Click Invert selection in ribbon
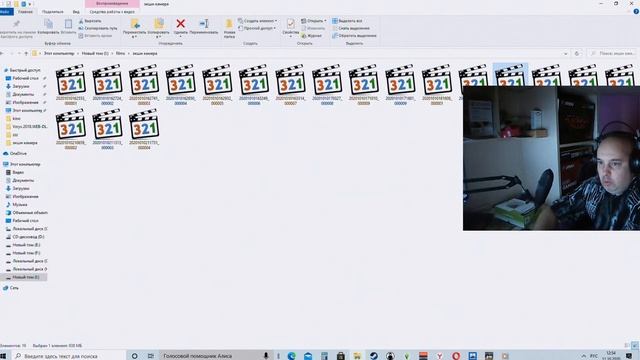 point(354,36)
